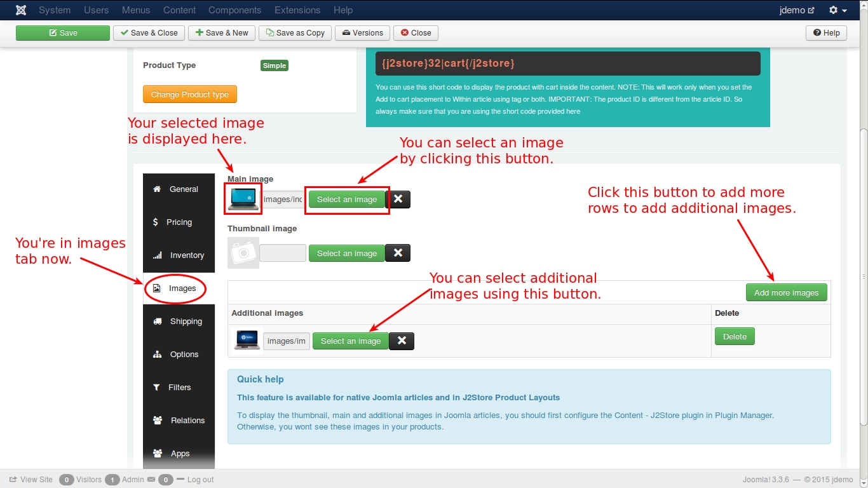Click View Site link
The width and height of the screenshot is (868, 488).
(31, 480)
